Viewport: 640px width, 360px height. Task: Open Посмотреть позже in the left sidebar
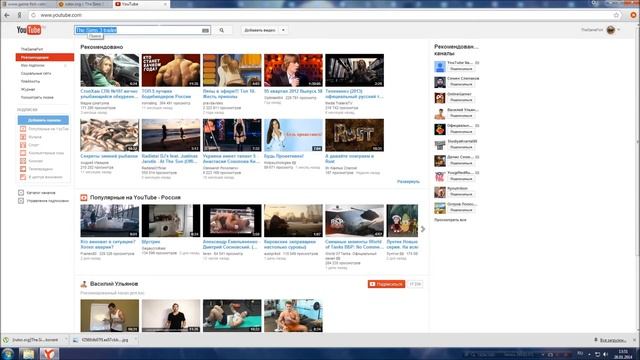(37, 98)
